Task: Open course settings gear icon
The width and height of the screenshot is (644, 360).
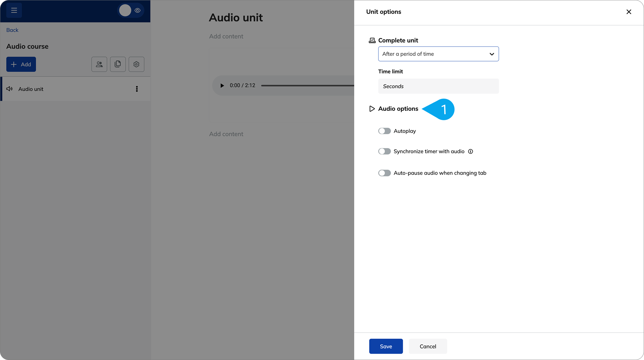Action: coord(137,64)
